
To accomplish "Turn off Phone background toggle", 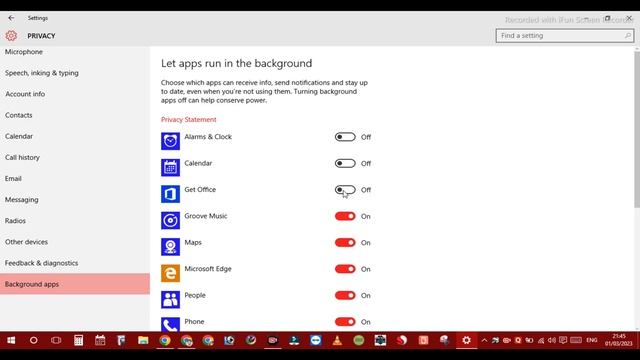I will (x=345, y=322).
